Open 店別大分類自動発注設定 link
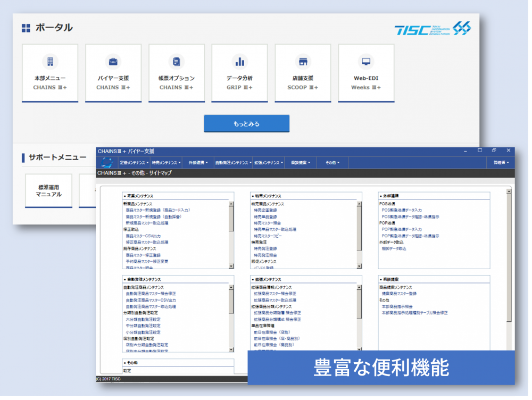 pyautogui.click(x=147, y=345)
